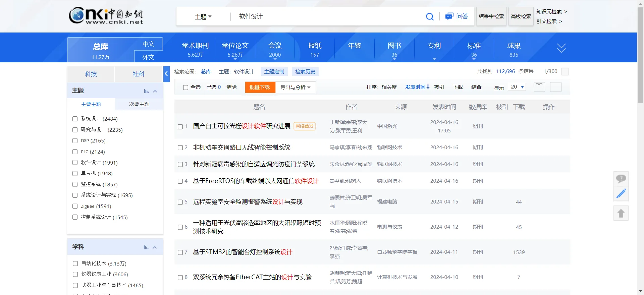Go back to top arrow icon
The image size is (644, 295).
point(621,213)
